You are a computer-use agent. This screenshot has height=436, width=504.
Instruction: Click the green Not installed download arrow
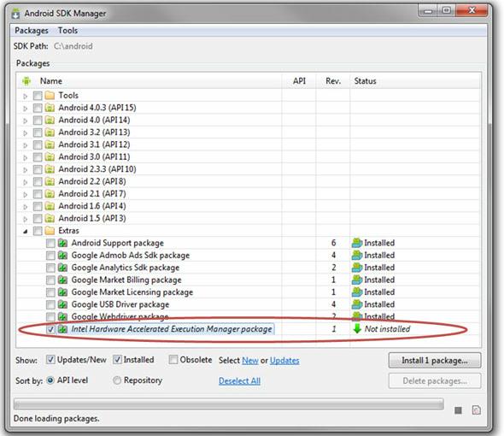click(357, 328)
